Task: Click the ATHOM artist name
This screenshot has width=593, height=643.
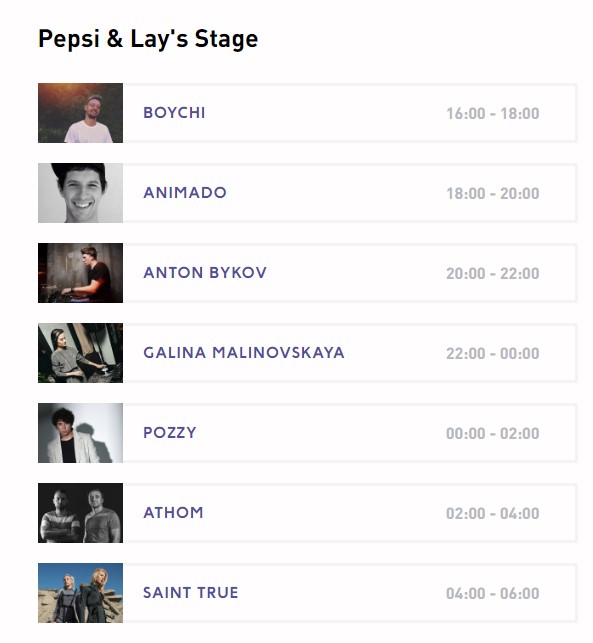Action: pyautogui.click(x=173, y=513)
